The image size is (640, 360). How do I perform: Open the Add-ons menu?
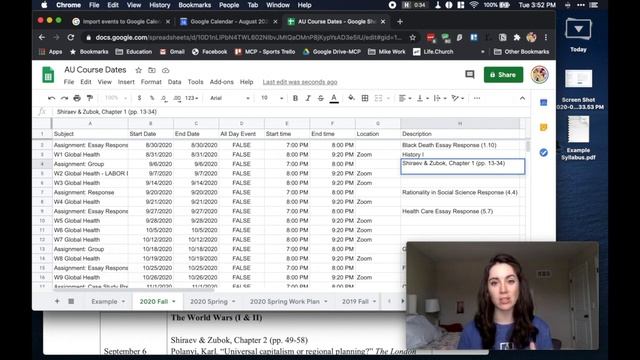point(222,82)
